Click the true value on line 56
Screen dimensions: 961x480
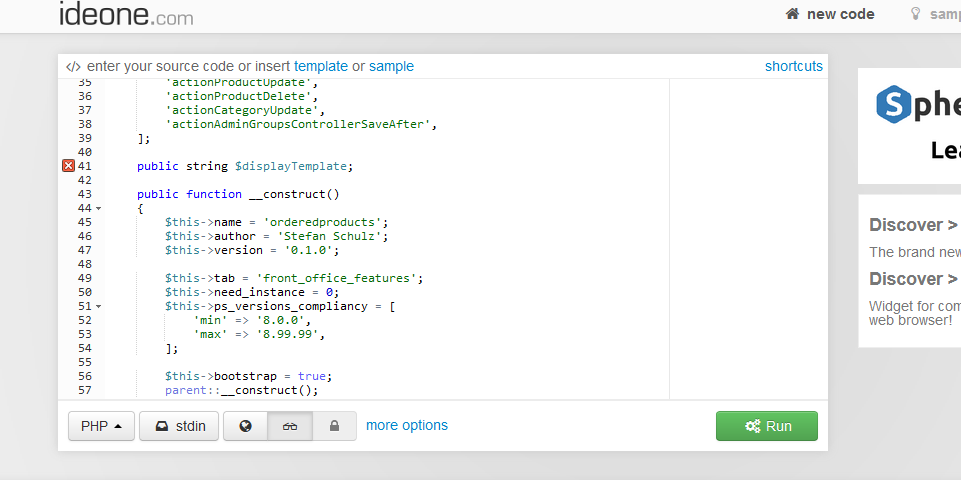pyautogui.click(x=312, y=376)
